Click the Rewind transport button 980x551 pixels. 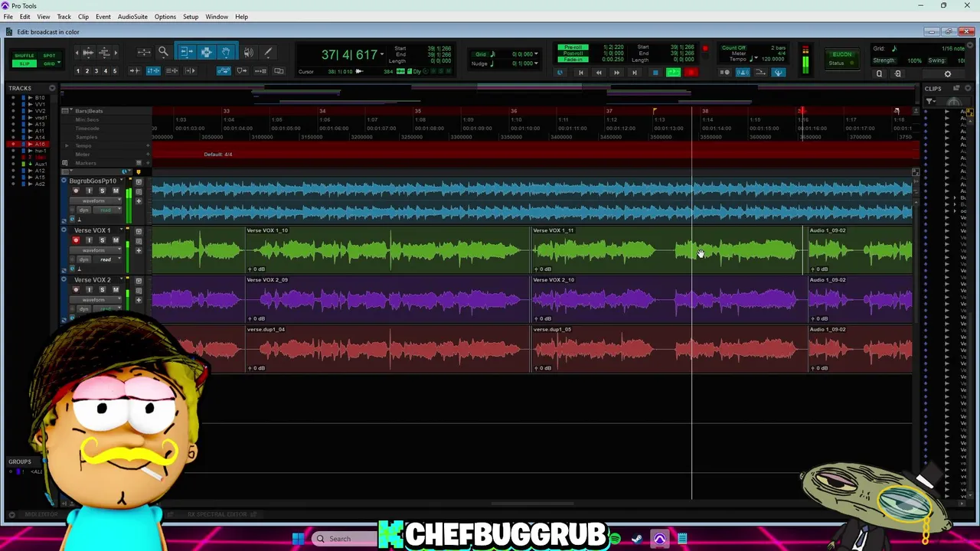coord(598,73)
